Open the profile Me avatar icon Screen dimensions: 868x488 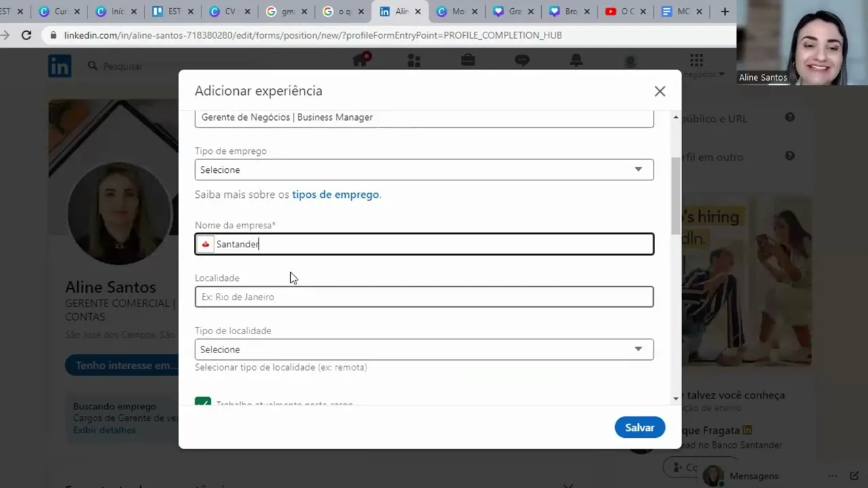(x=630, y=61)
